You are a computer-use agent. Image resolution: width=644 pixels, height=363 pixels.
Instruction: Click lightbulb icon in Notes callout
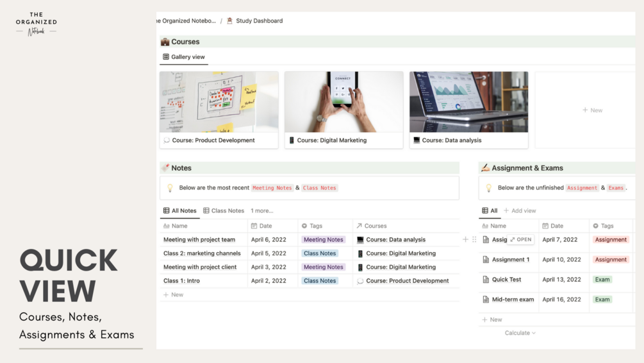pyautogui.click(x=170, y=188)
